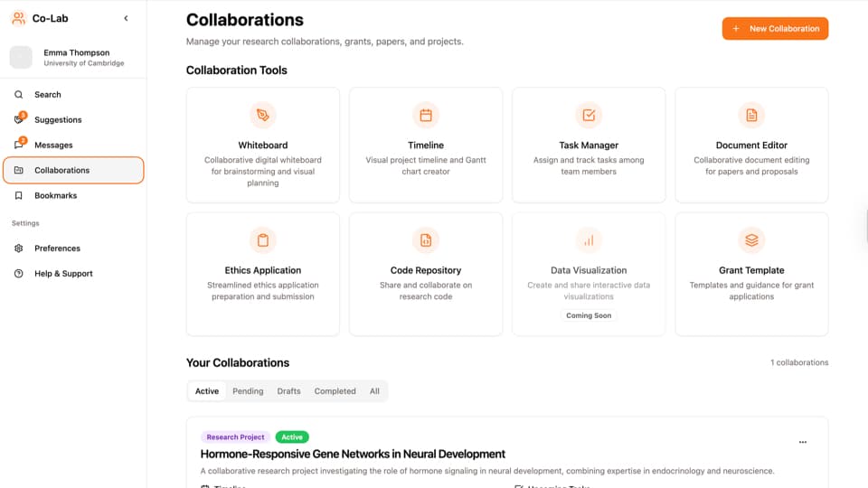Click the Task Manager checkbox icon

click(x=589, y=115)
